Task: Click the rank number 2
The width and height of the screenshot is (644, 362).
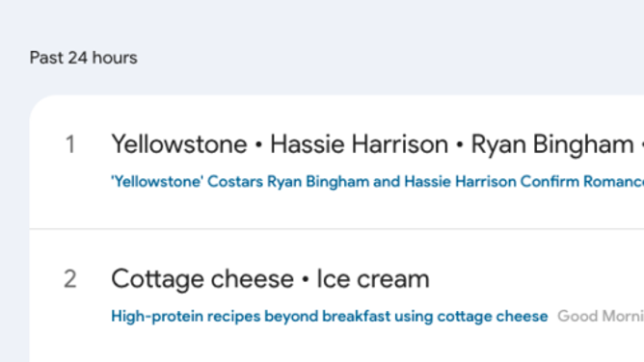Action: click(70, 279)
